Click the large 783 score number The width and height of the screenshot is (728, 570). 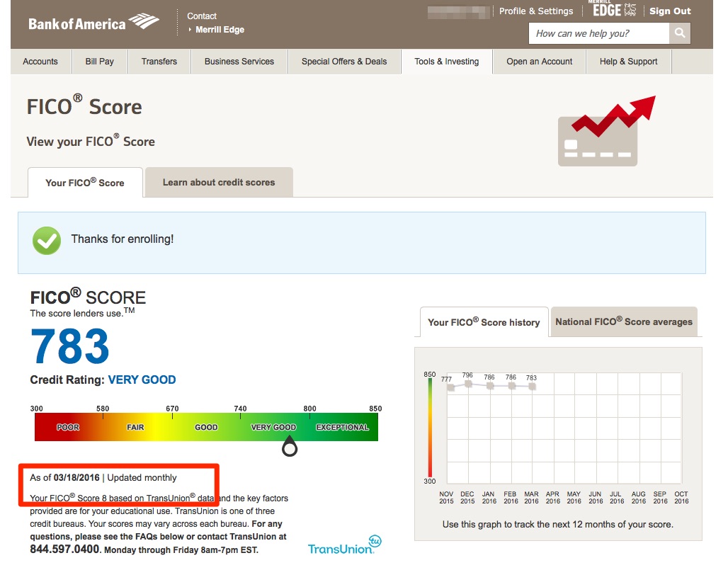tap(69, 346)
